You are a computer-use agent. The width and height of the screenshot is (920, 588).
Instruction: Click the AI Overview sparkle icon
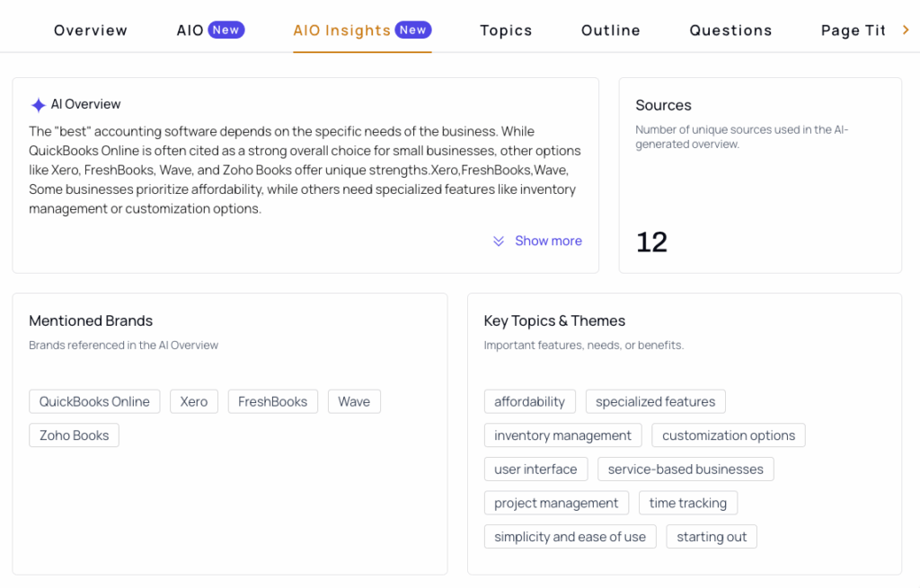38,105
